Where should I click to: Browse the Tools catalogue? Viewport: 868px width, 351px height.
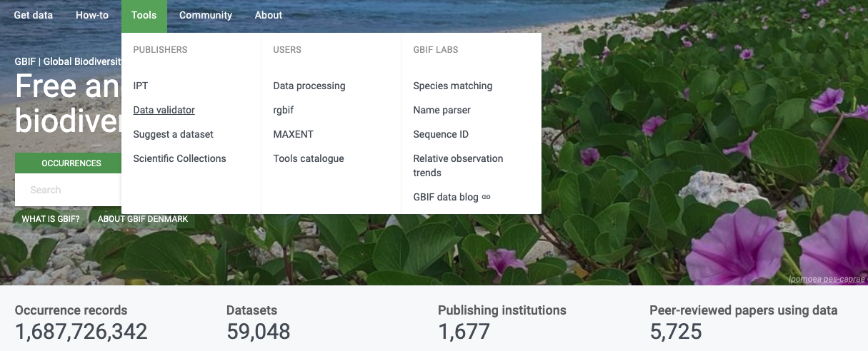308,158
